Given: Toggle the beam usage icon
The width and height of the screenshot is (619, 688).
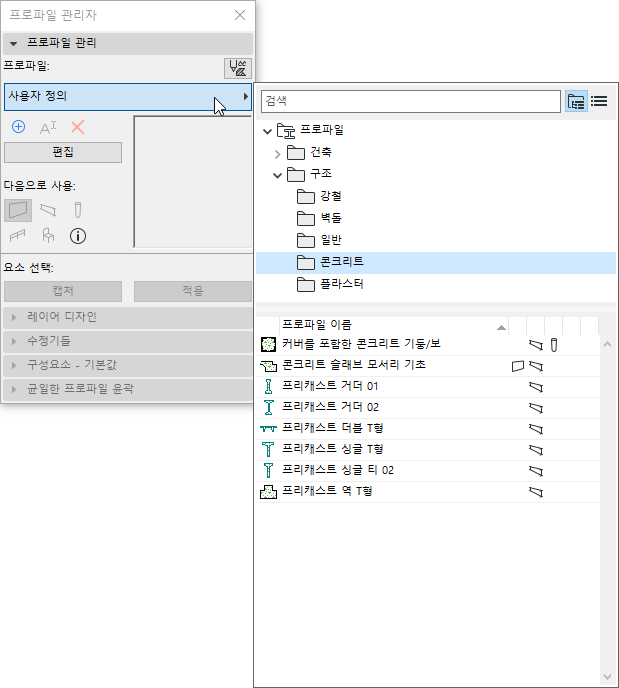Looking at the screenshot, I should click(x=48, y=210).
